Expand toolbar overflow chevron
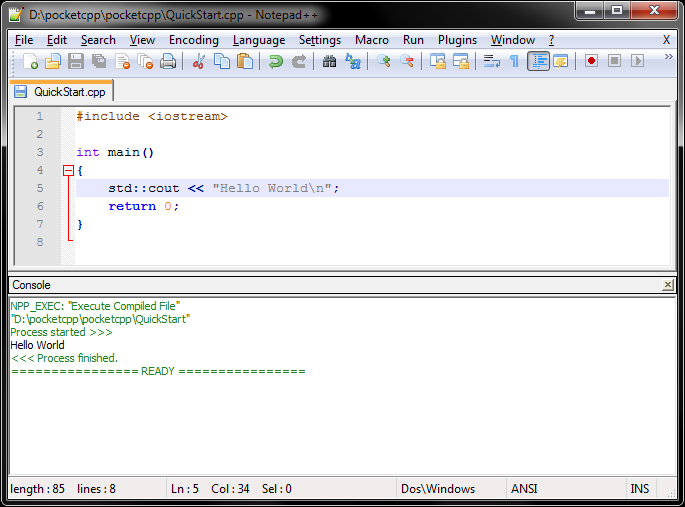This screenshot has height=507, width=685. [668, 56]
